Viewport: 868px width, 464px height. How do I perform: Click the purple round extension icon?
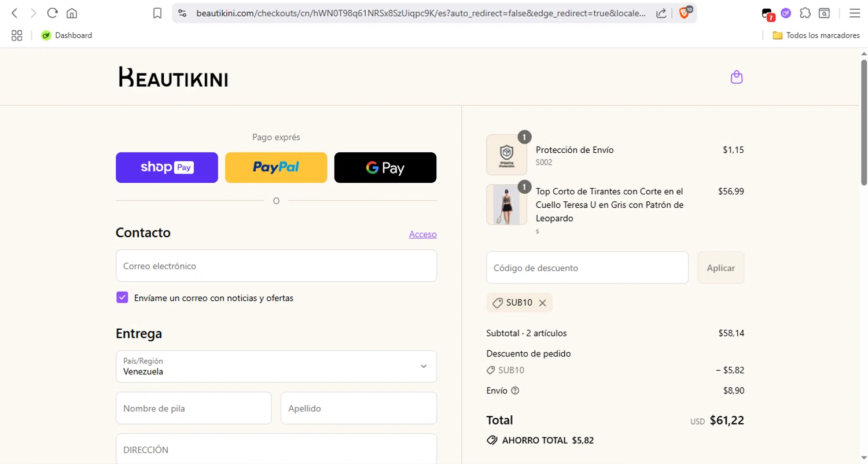786,13
